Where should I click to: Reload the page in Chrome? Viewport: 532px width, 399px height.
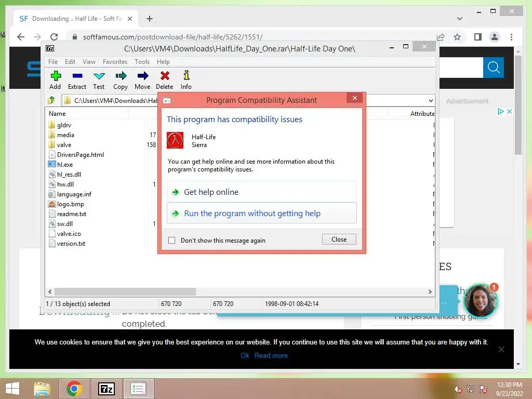click(54, 37)
